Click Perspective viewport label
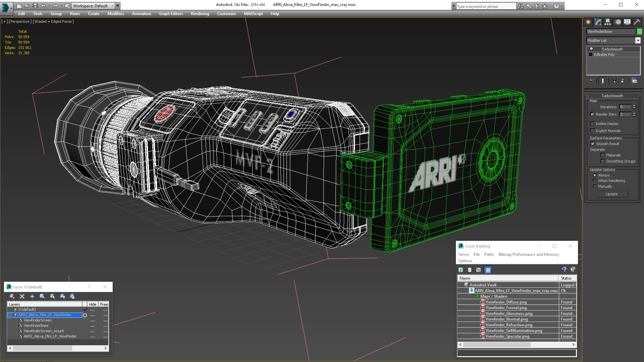Viewport: 644px width, 362px height. coord(20,21)
